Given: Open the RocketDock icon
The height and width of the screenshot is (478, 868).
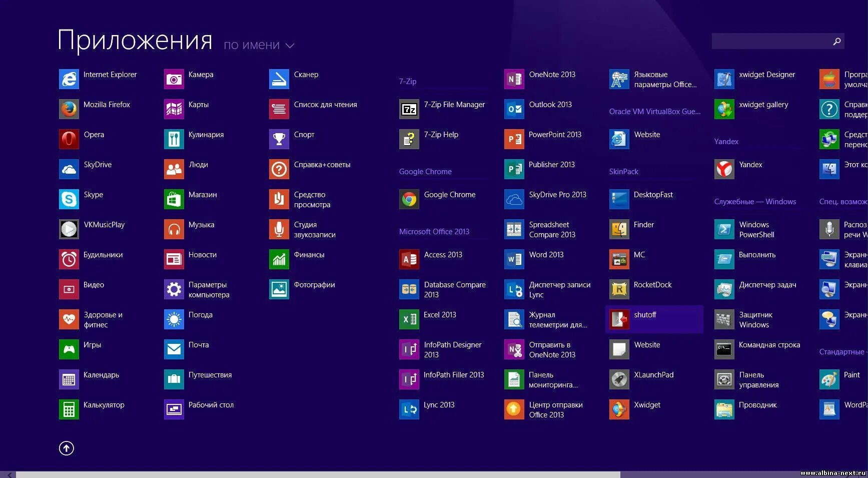Looking at the screenshot, I should 619,289.
